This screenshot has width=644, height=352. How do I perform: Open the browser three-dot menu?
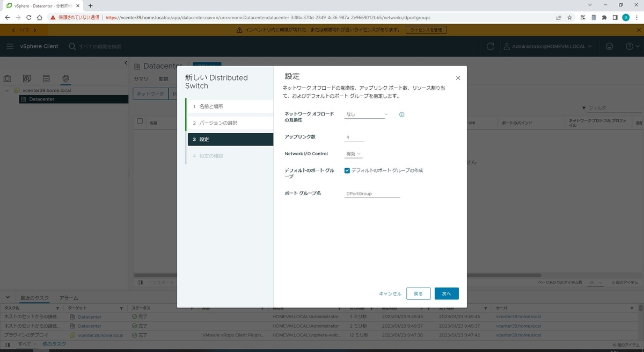[637, 17]
